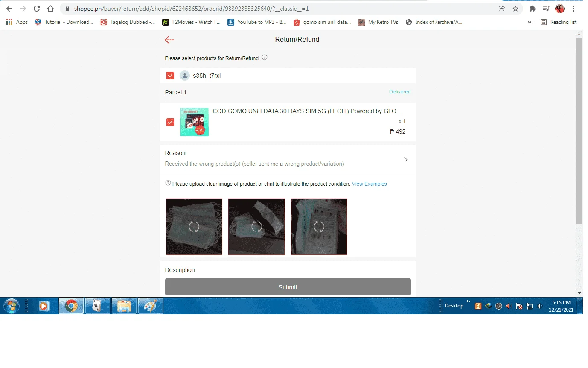The width and height of the screenshot is (588, 368).
Task: Open the browser home page
Action: [50, 9]
